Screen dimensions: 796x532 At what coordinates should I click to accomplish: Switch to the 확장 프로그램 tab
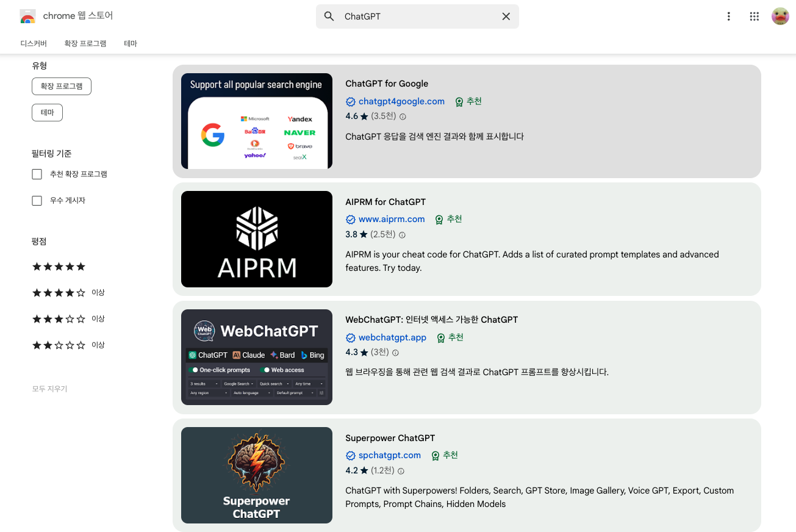pos(85,43)
